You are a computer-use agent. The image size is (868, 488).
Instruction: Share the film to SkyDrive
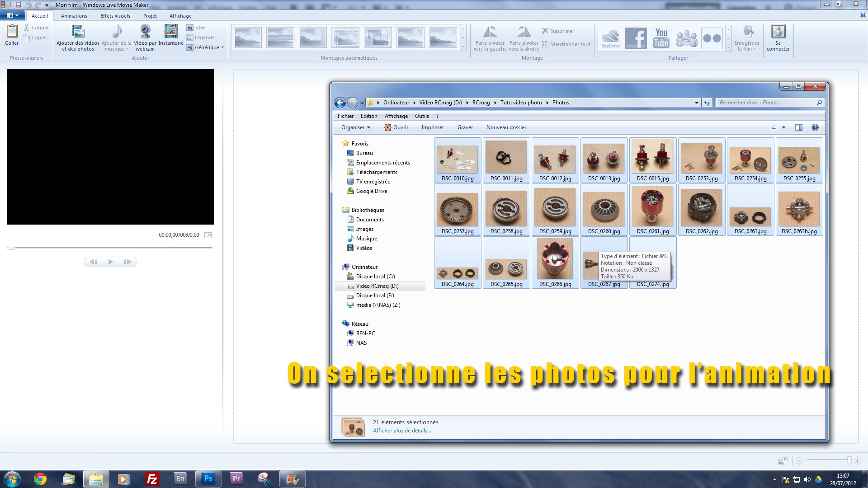tap(611, 38)
